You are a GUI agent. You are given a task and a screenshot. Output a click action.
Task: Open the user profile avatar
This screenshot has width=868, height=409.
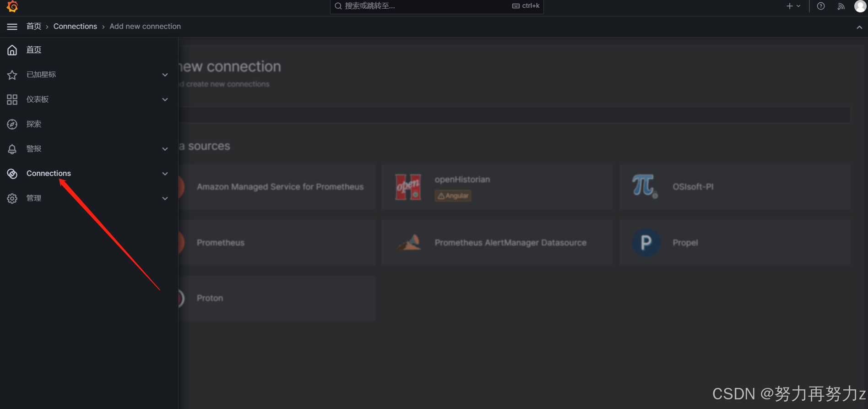click(860, 6)
